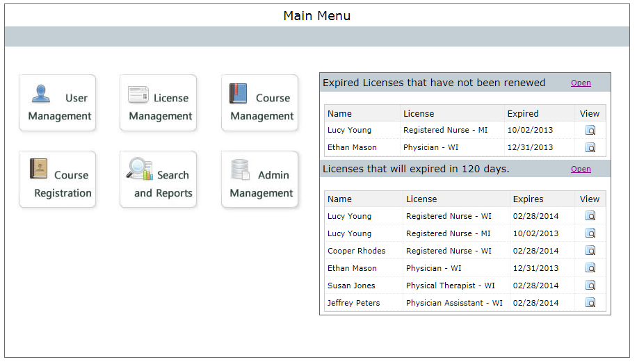Click the License column header in expiring table
This screenshot has width=637, height=364.
coord(421,199)
